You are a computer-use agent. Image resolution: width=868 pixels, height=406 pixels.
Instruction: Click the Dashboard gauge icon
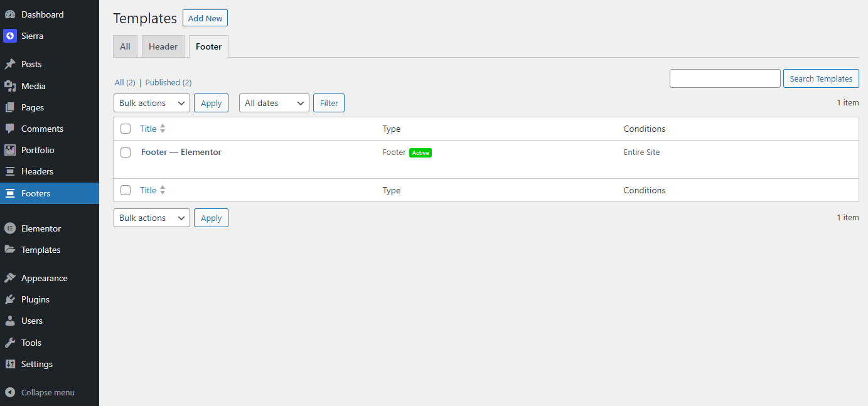[10, 14]
